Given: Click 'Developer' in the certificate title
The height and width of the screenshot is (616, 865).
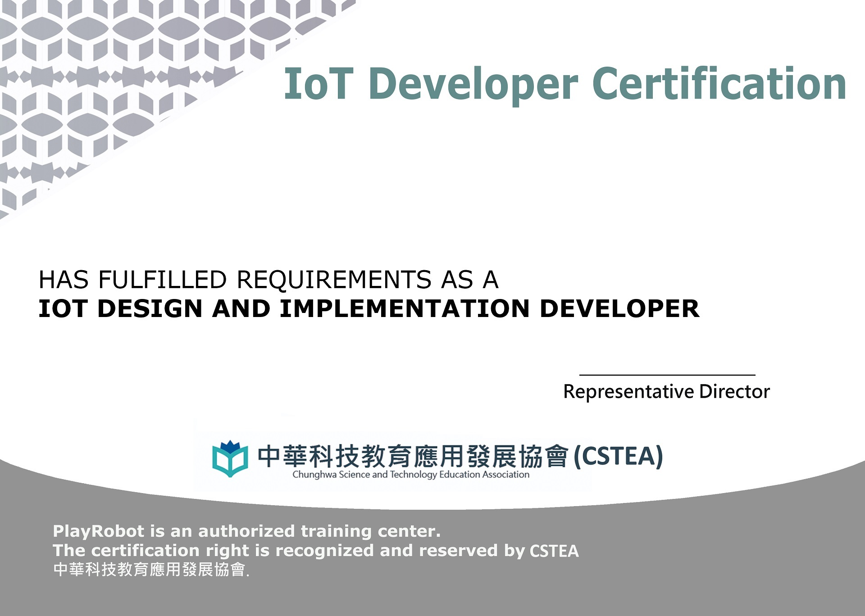Looking at the screenshot, I should pyautogui.click(x=473, y=85).
